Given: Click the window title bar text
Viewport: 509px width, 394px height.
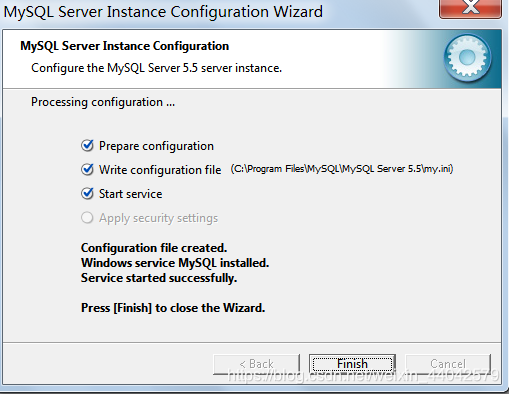Looking at the screenshot, I should click(x=163, y=12).
